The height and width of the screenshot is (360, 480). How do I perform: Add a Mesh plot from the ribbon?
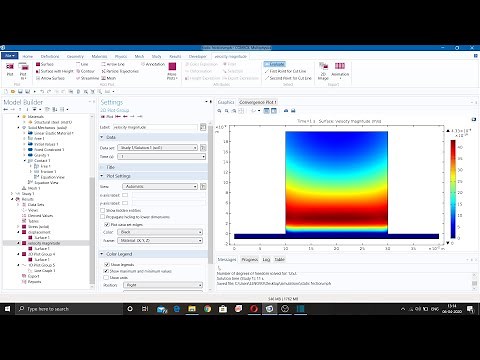click(x=109, y=78)
